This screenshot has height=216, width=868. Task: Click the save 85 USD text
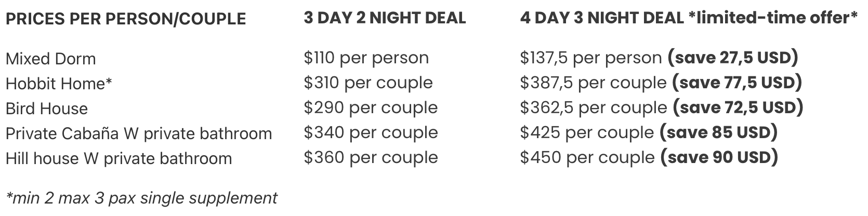pyautogui.click(x=718, y=132)
